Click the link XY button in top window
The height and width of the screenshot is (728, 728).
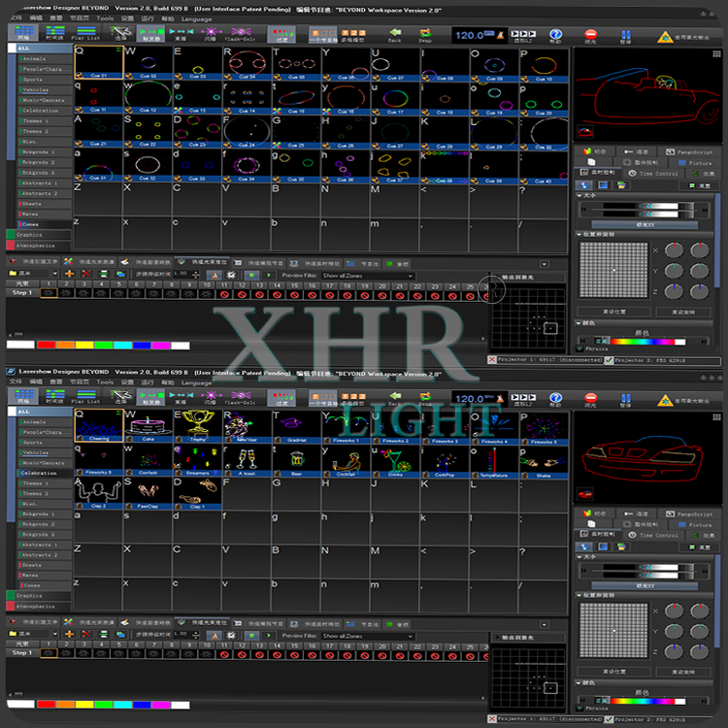645,225
